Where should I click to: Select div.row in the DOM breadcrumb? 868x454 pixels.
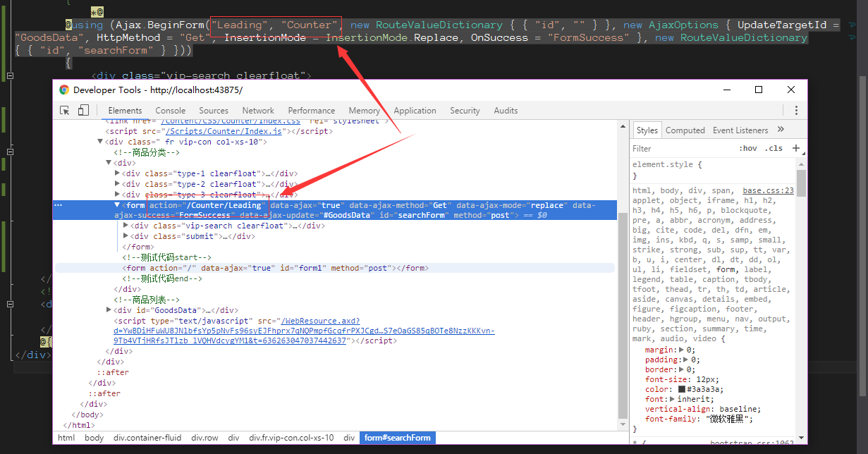point(205,438)
